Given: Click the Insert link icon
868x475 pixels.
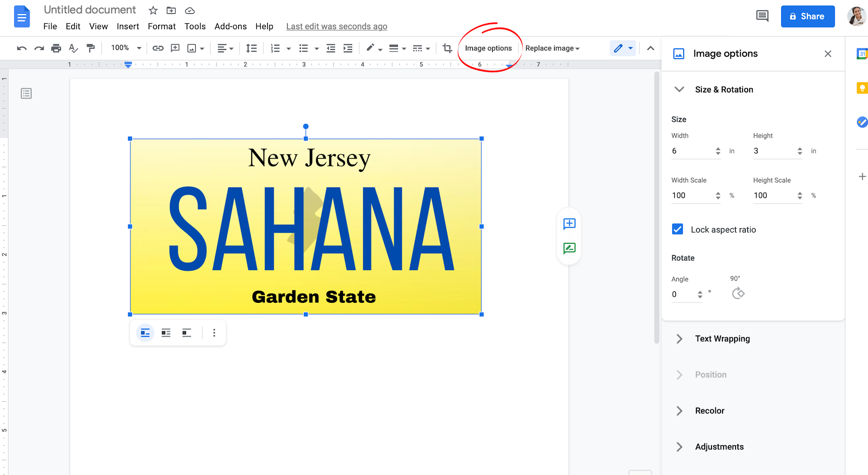Looking at the screenshot, I should pyautogui.click(x=158, y=48).
